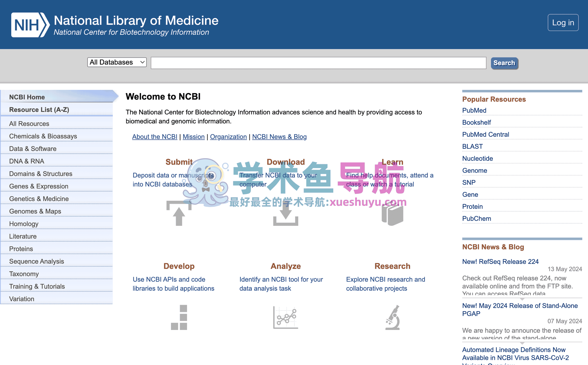Open Data & Software category

[x=57, y=149]
